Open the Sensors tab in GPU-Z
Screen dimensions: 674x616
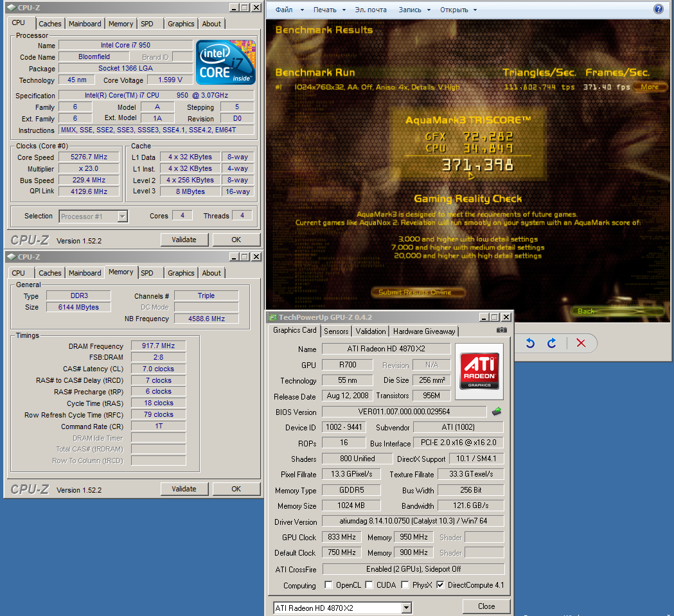[336, 331]
